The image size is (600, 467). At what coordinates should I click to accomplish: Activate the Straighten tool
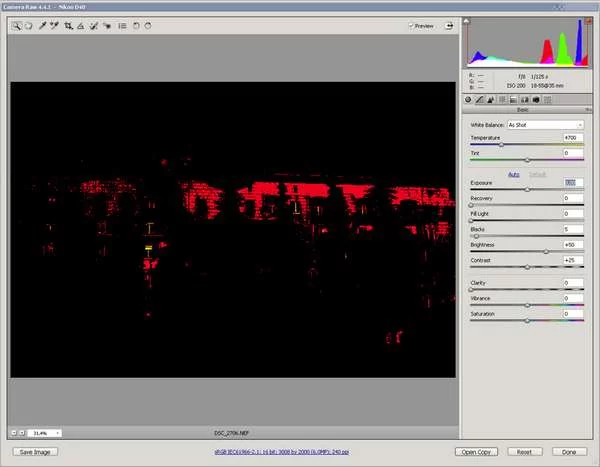[80, 26]
